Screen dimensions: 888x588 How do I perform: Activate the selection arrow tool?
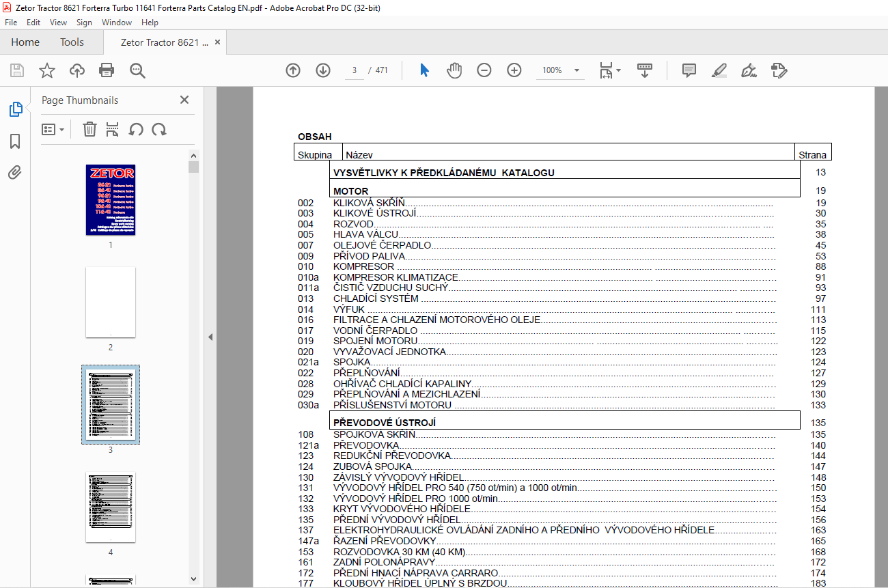pyautogui.click(x=424, y=70)
